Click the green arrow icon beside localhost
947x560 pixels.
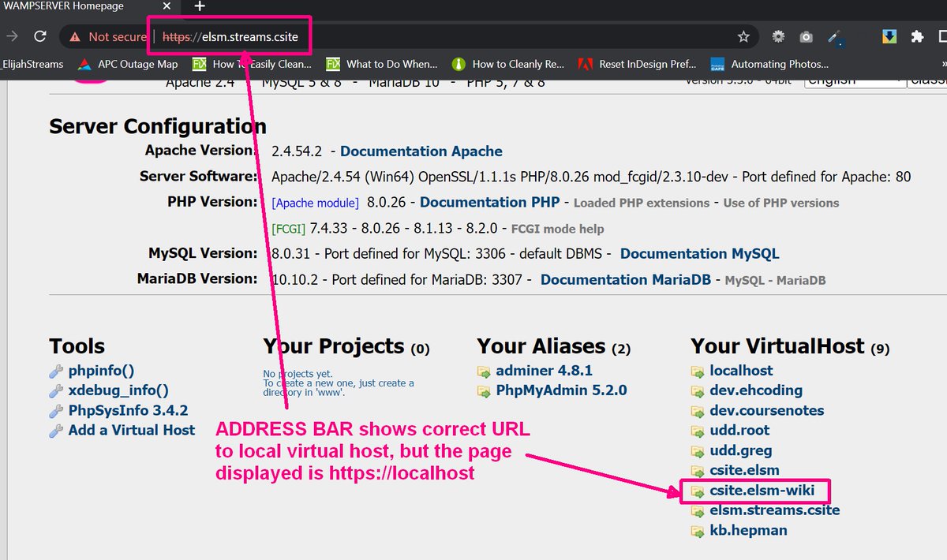698,371
